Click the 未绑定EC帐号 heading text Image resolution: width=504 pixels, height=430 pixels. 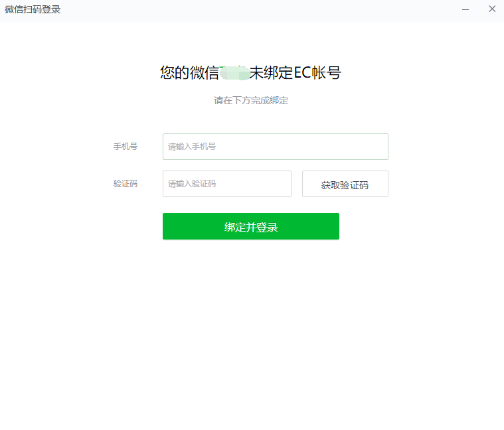(295, 73)
